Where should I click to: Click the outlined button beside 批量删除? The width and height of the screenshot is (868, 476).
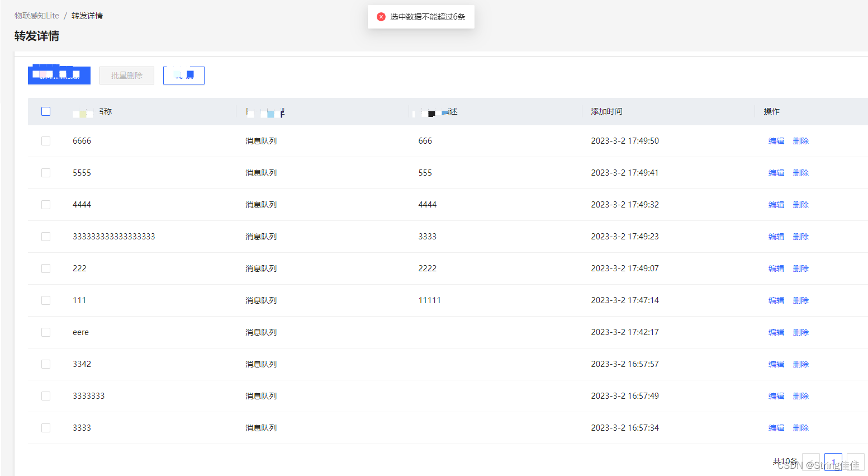pyautogui.click(x=184, y=76)
